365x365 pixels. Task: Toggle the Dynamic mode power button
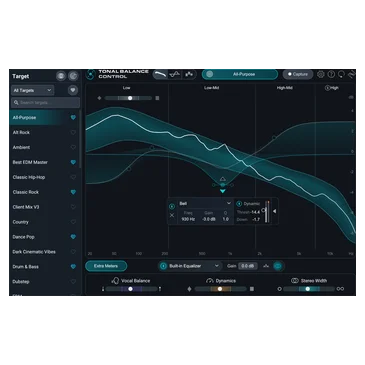(x=239, y=204)
